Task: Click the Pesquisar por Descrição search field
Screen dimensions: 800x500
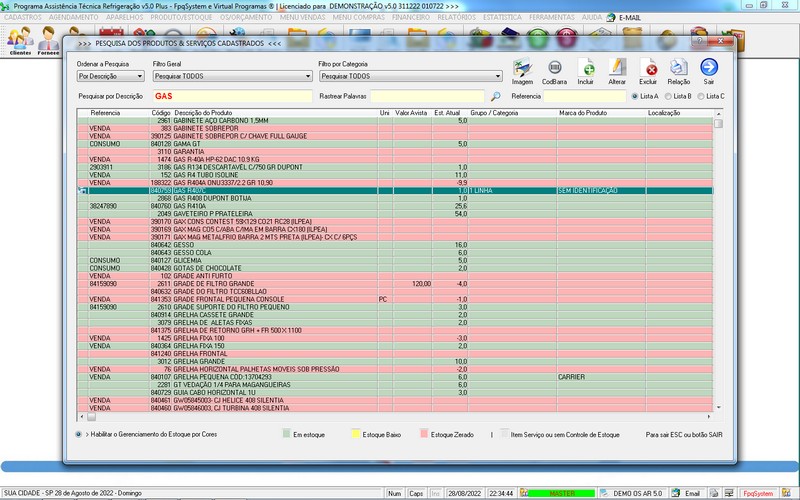Action: coord(230,96)
